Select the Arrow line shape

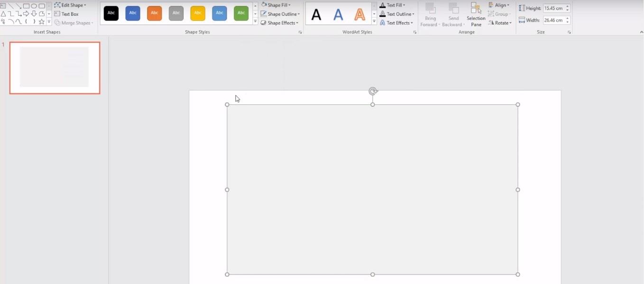pos(18,6)
